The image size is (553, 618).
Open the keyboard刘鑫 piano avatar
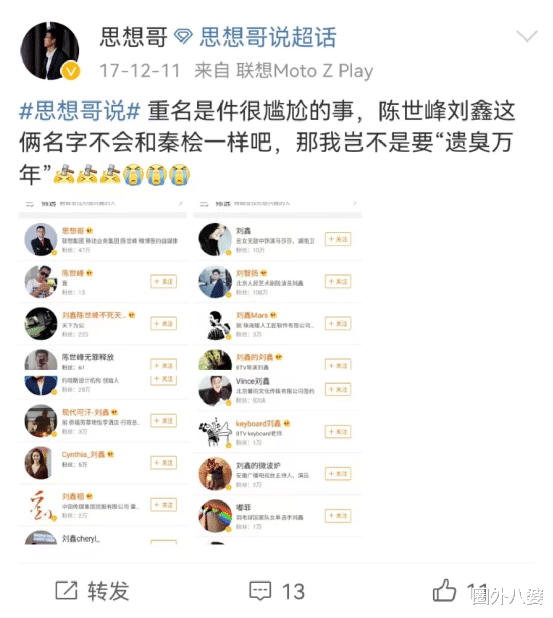(214, 432)
